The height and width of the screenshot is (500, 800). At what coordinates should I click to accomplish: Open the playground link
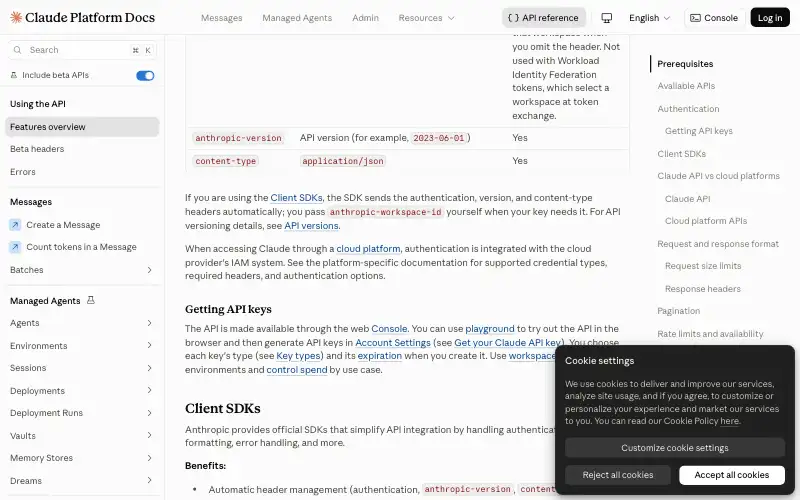coord(489,329)
